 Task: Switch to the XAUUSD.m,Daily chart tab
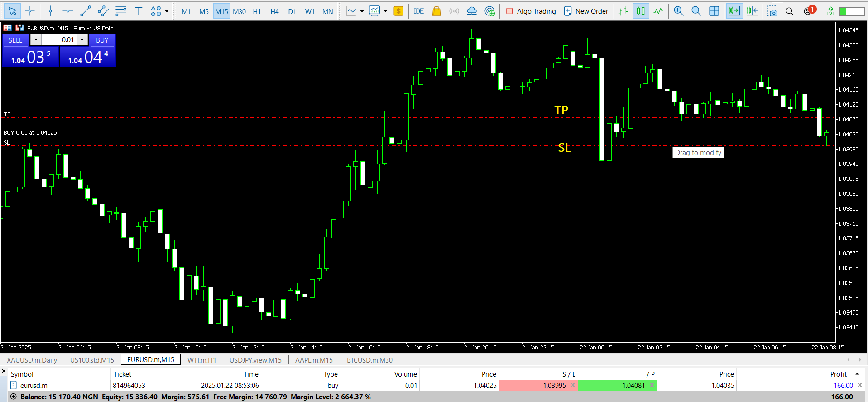[32, 360]
